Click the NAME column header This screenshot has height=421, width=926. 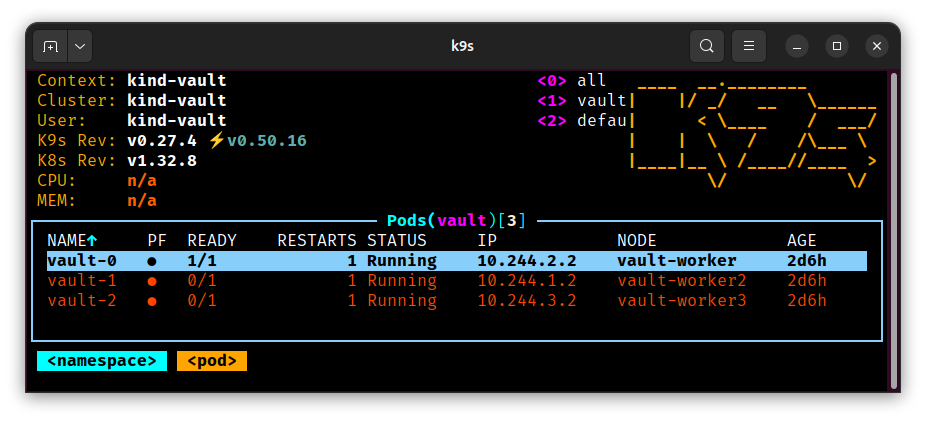click(x=67, y=241)
